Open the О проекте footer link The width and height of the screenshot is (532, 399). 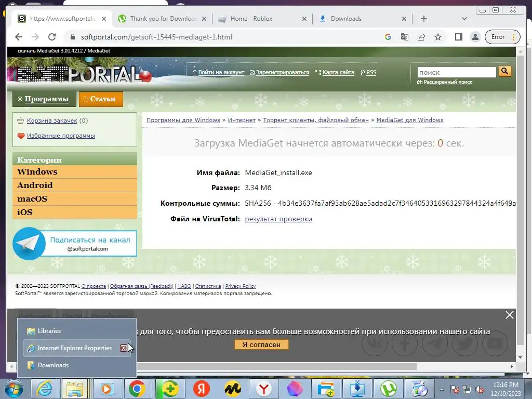tap(94, 286)
